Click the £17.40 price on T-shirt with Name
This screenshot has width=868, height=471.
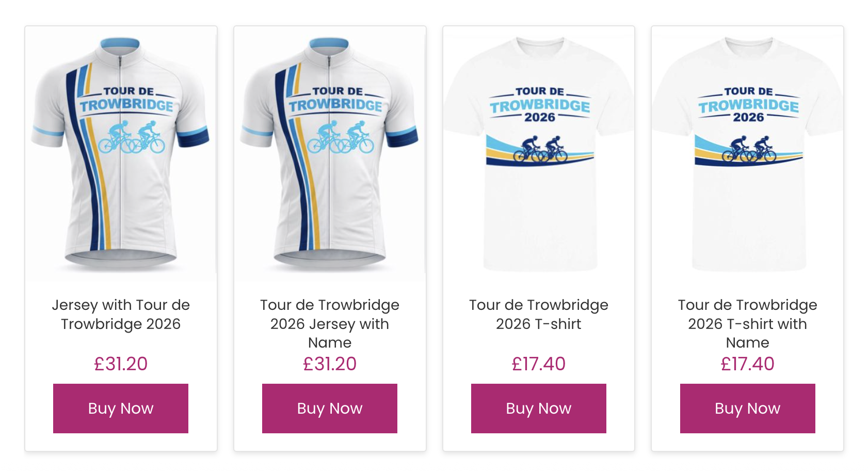point(748,364)
